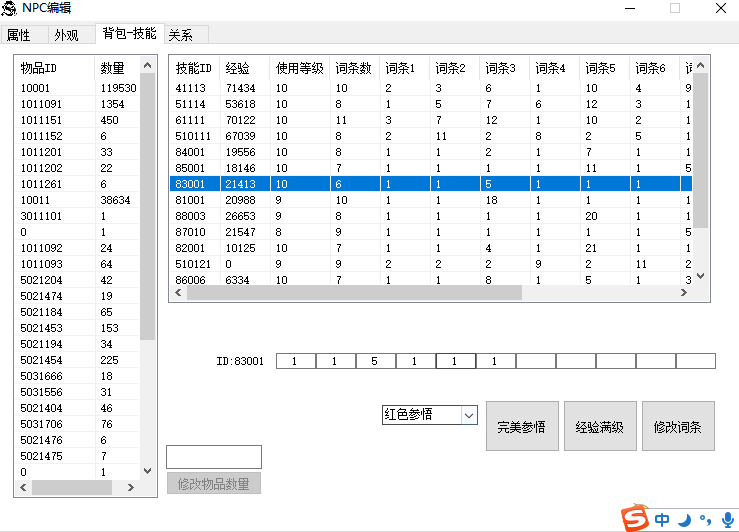The image size is (739, 532).
Task: Select skill row 510111
Action: (x=431, y=136)
